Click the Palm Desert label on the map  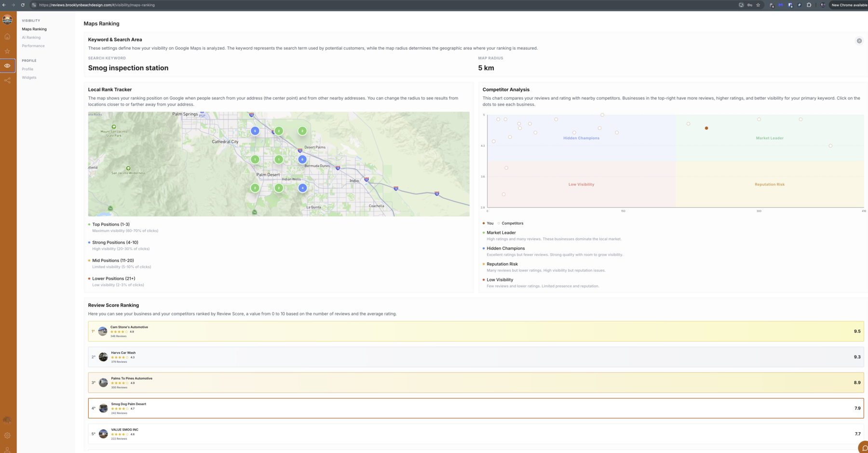(268, 175)
